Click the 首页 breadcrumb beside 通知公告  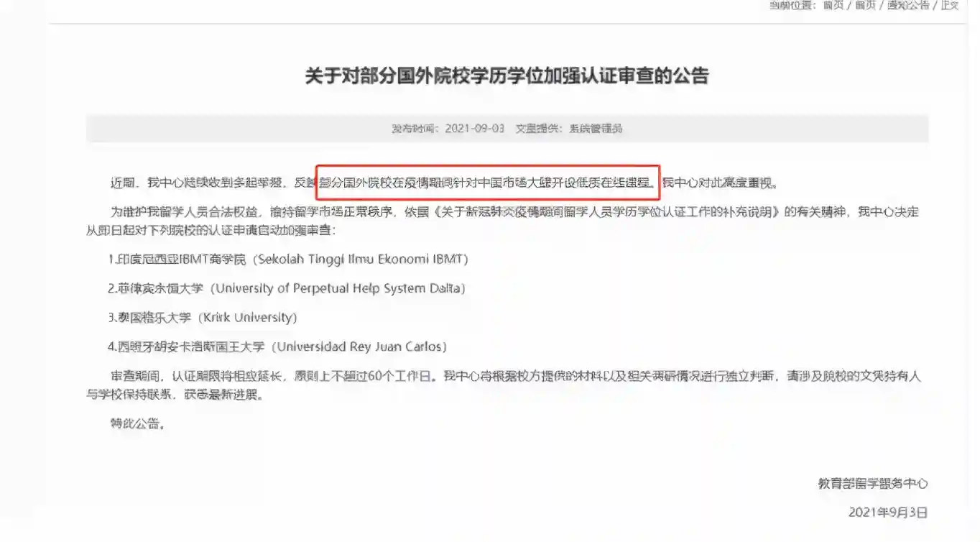(865, 5)
